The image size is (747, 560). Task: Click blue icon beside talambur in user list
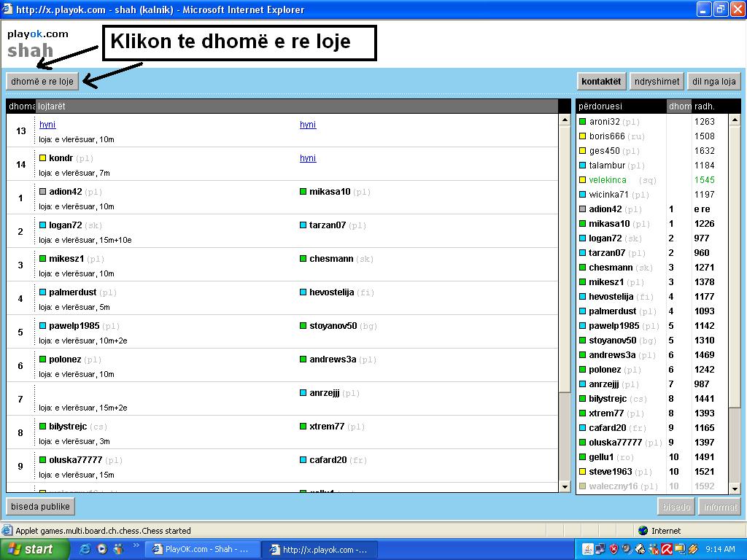582,166
